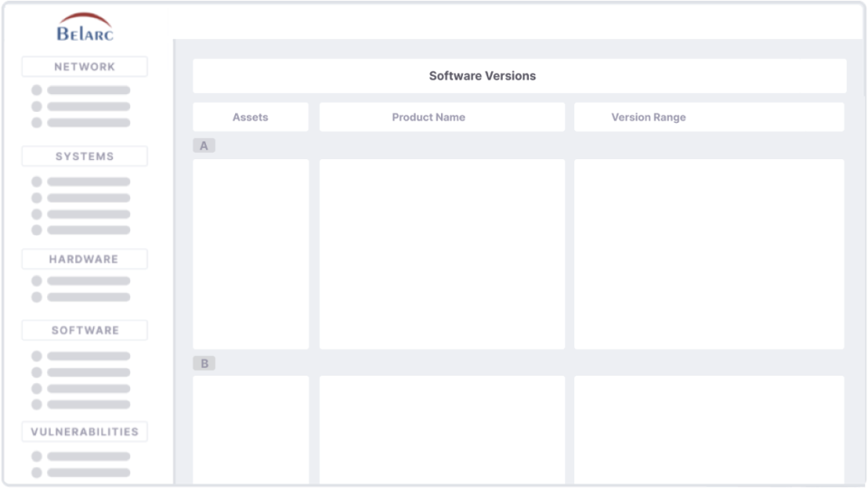Click the Version Range column header
The height and width of the screenshot is (488, 868).
(x=648, y=117)
